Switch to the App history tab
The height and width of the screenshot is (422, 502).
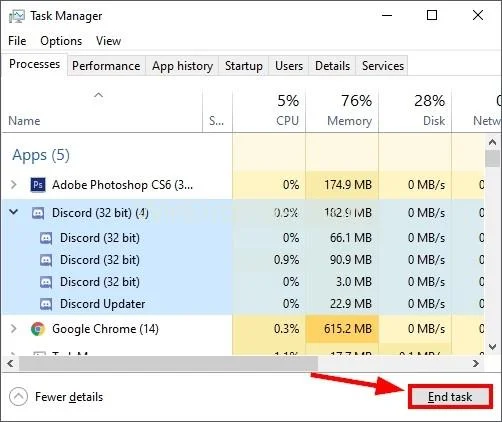[x=182, y=66]
